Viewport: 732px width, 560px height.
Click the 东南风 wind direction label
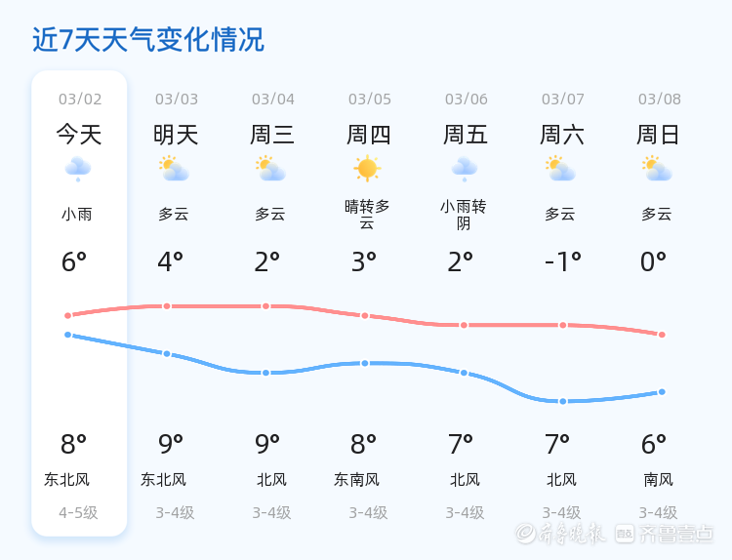pyautogui.click(x=356, y=480)
